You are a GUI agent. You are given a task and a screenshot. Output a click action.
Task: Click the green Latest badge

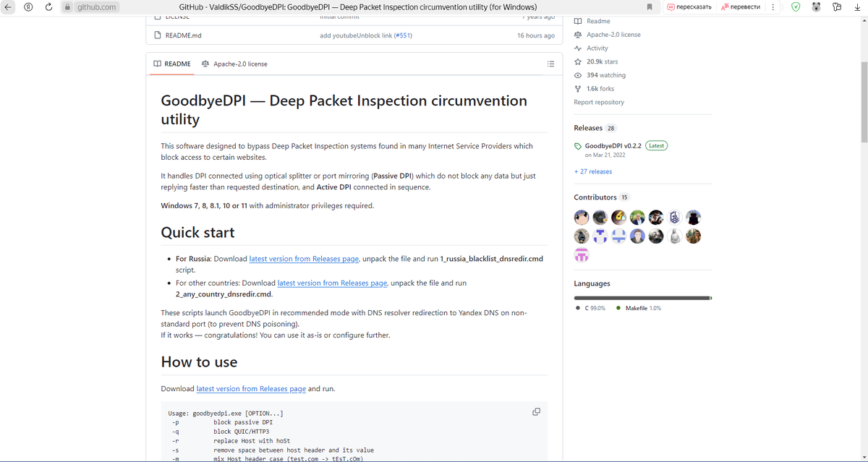pyautogui.click(x=657, y=145)
